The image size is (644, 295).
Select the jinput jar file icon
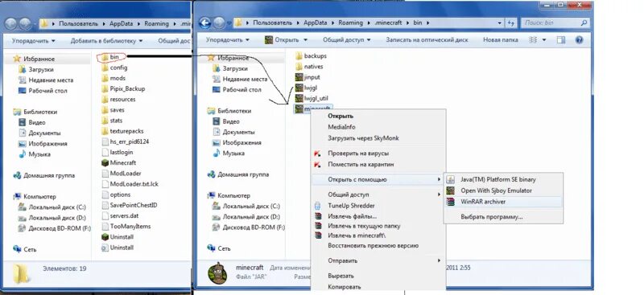coord(299,77)
